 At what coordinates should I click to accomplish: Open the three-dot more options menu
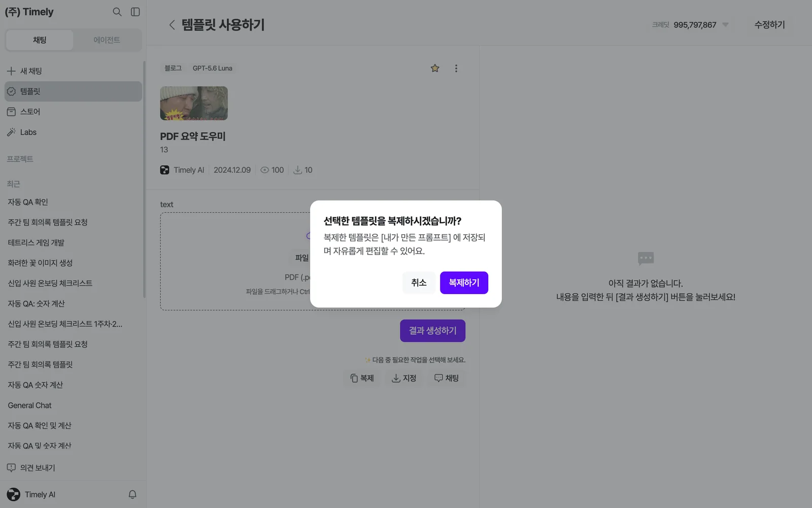point(456,68)
